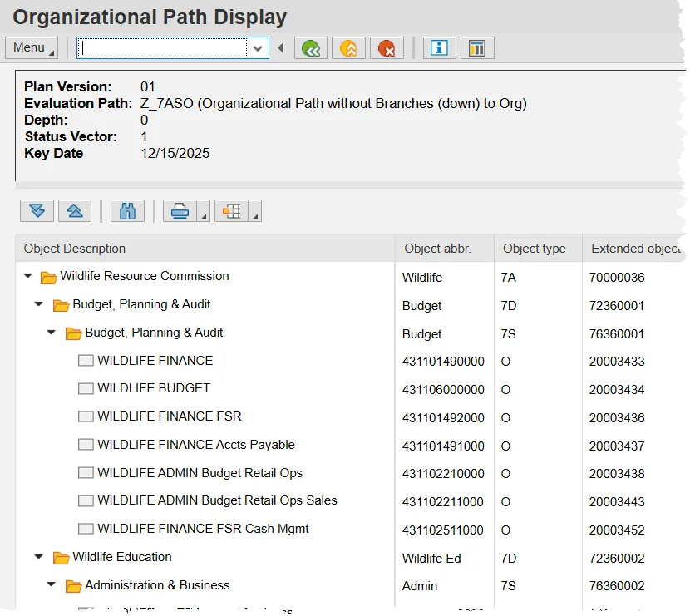Open the command field dropdown arrow

coord(258,48)
